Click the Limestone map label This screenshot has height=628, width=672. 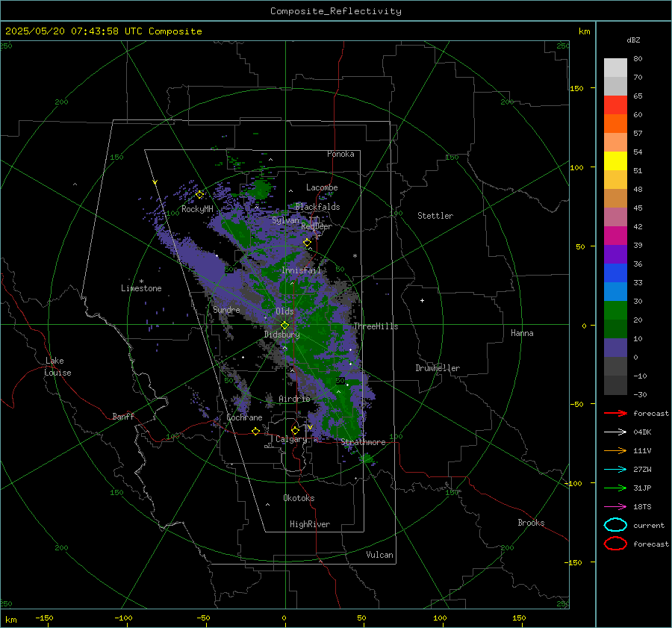click(141, 288)
